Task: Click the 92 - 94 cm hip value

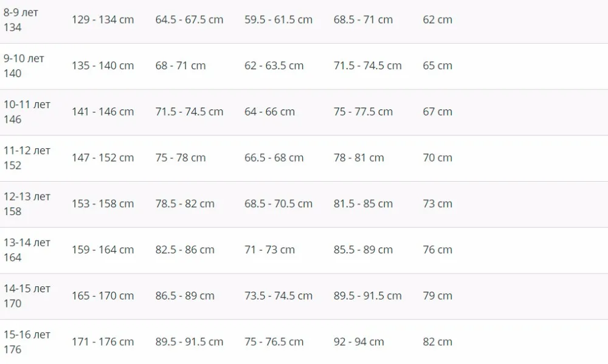Action: 359,342
